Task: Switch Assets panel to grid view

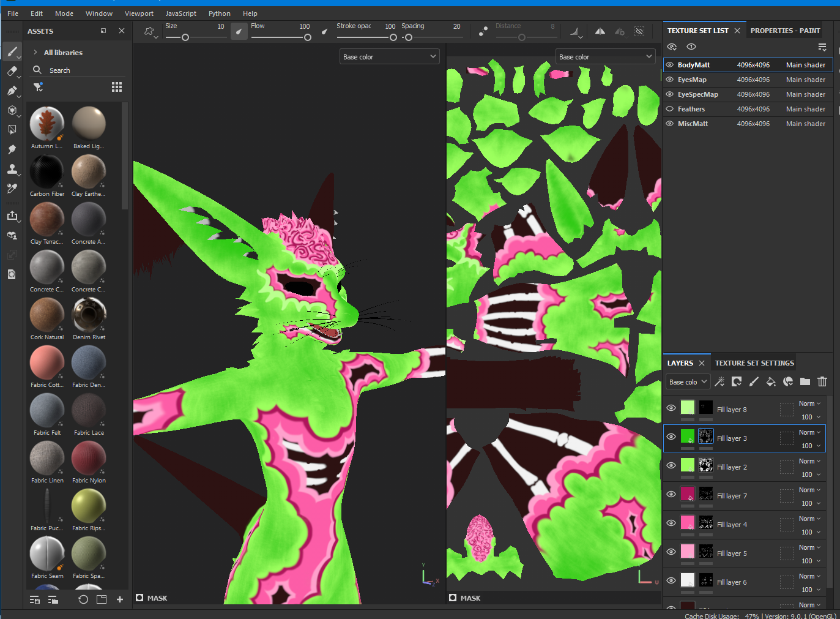Action: [x=117, y=87]
